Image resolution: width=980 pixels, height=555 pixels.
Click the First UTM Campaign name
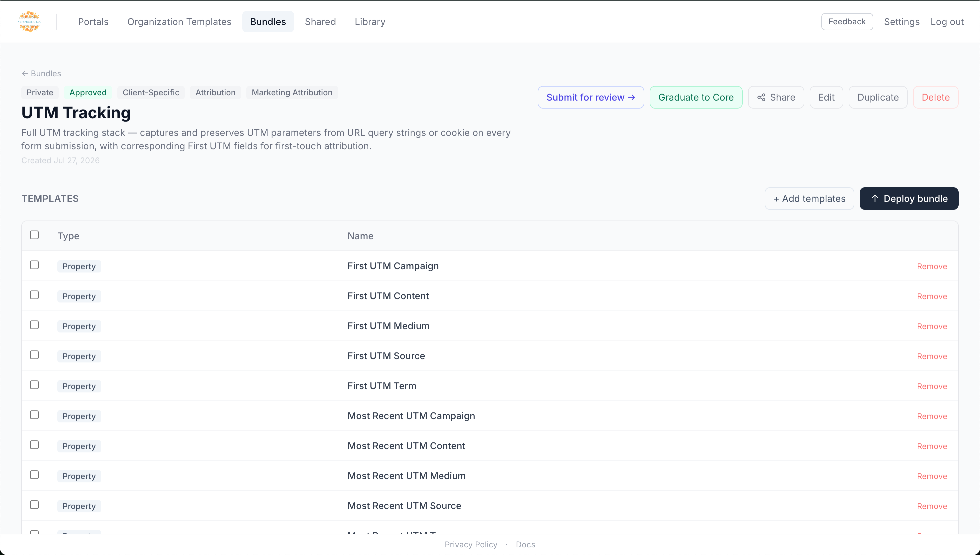pyautogui.click(x=393, y=266)
